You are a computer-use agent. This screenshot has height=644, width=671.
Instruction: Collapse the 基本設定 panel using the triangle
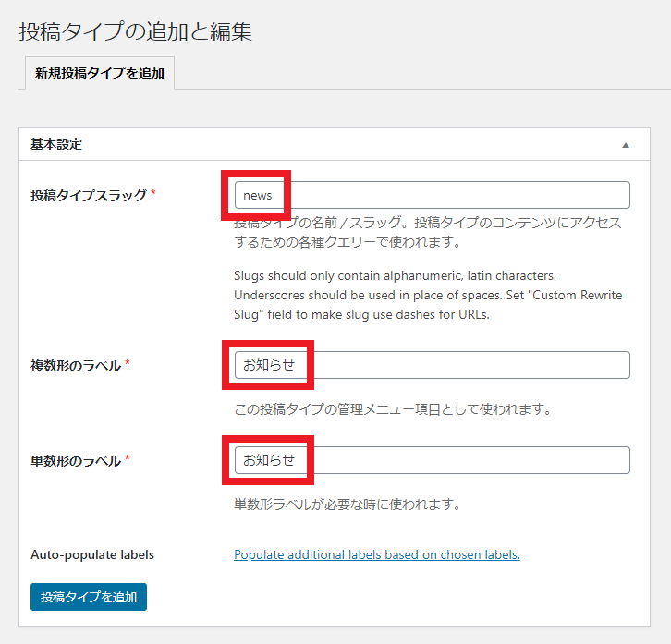tap(626, 145)
